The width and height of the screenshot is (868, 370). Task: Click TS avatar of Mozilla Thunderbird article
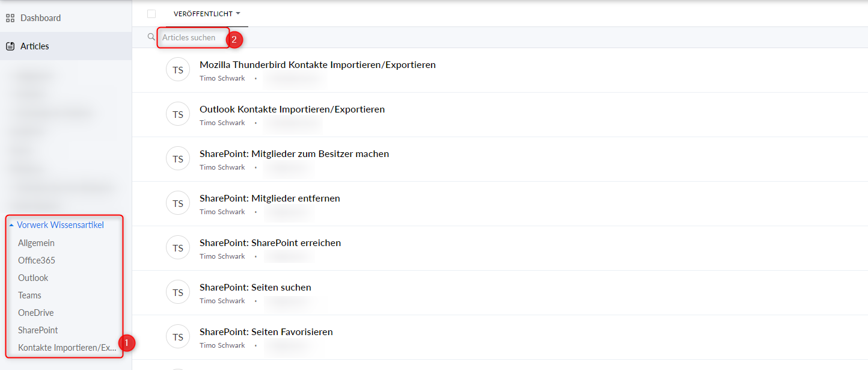[178, 70]
